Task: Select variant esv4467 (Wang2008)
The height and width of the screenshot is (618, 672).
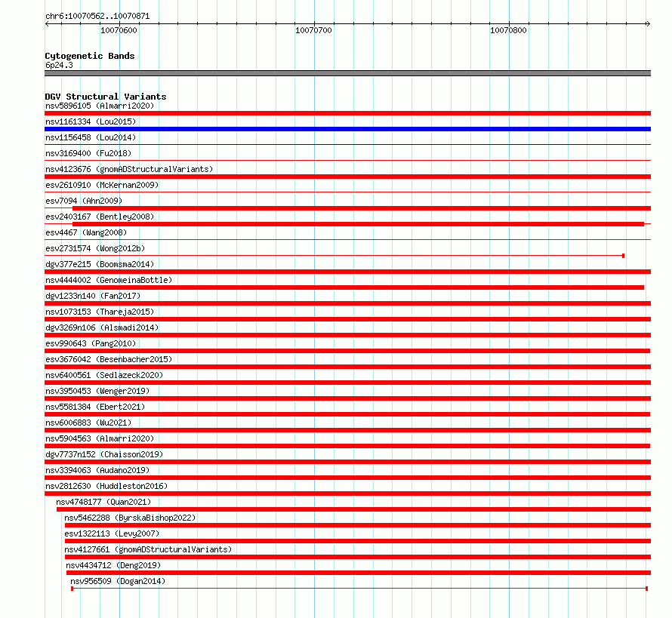Action: click(86, 232)
